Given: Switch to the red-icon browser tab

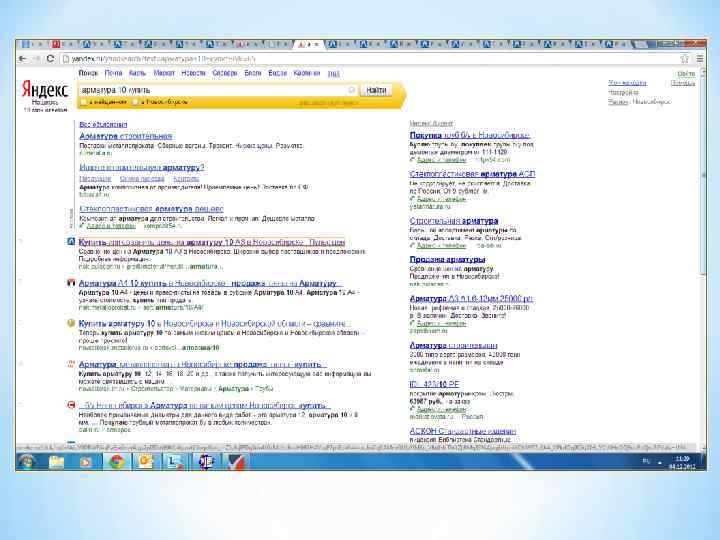Looking at the screenshot, I should [62, 44].
